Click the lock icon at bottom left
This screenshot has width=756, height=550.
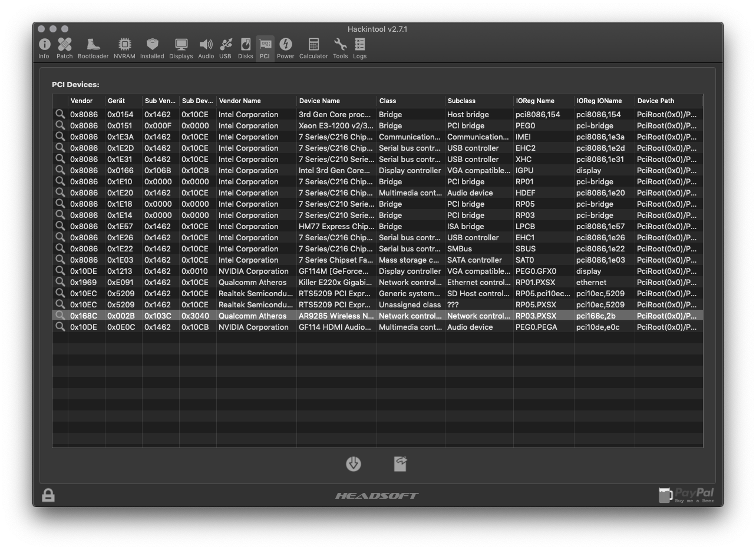click(x=48, y=495)
